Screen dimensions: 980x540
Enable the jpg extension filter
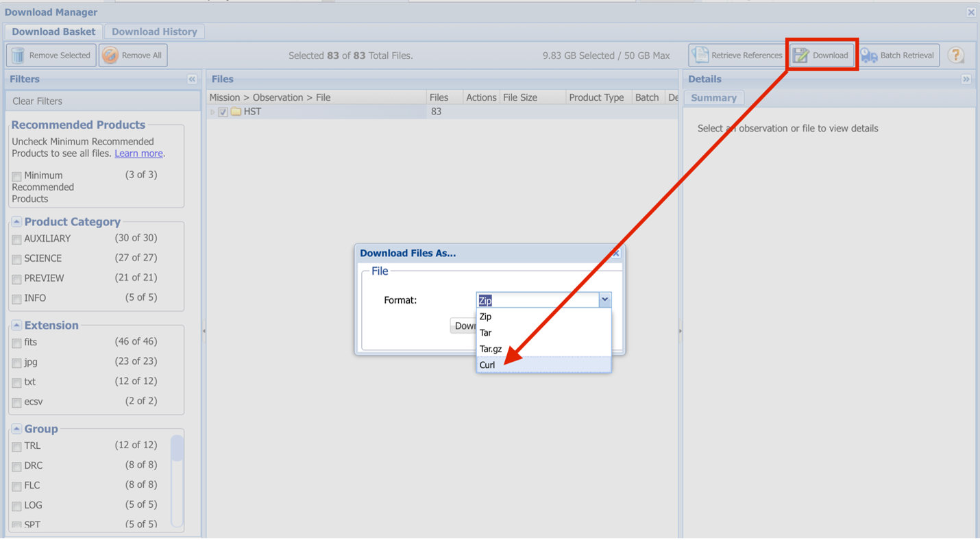(16, 363)
